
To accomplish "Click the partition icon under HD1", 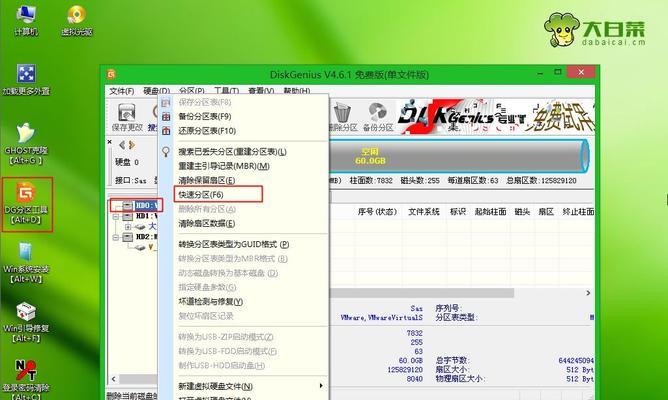I will (x=140, y=227).
